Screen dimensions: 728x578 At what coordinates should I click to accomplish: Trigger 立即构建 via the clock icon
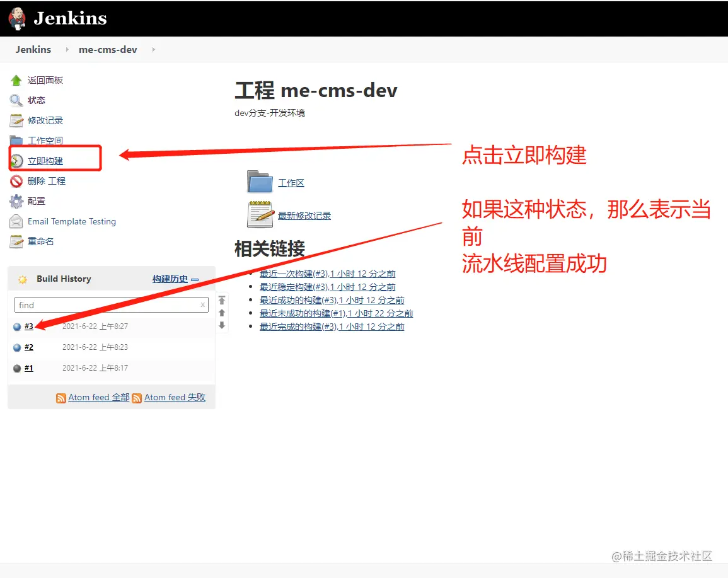[x=17, y=161]
